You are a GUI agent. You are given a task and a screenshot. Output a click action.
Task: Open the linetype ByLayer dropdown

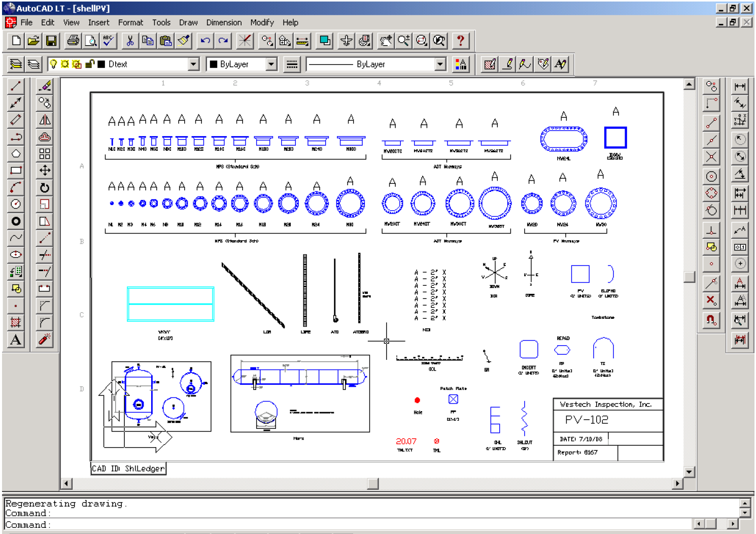coord(440,64)
